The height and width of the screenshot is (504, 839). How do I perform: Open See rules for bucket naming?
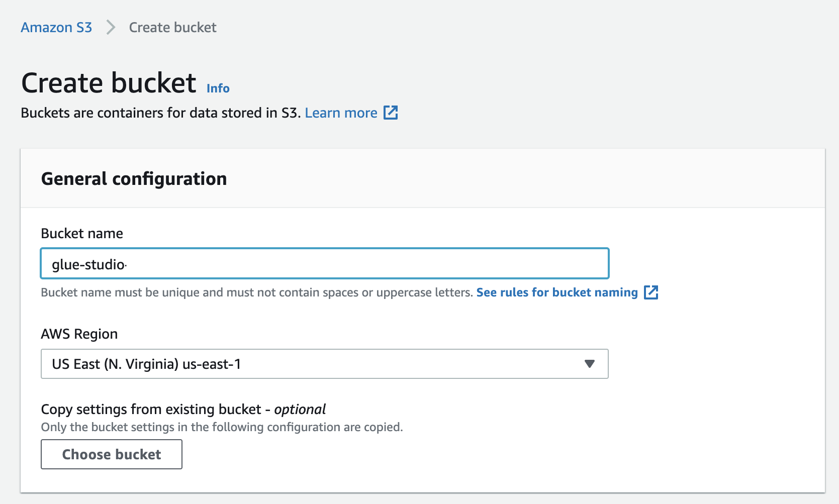[557, 292]
